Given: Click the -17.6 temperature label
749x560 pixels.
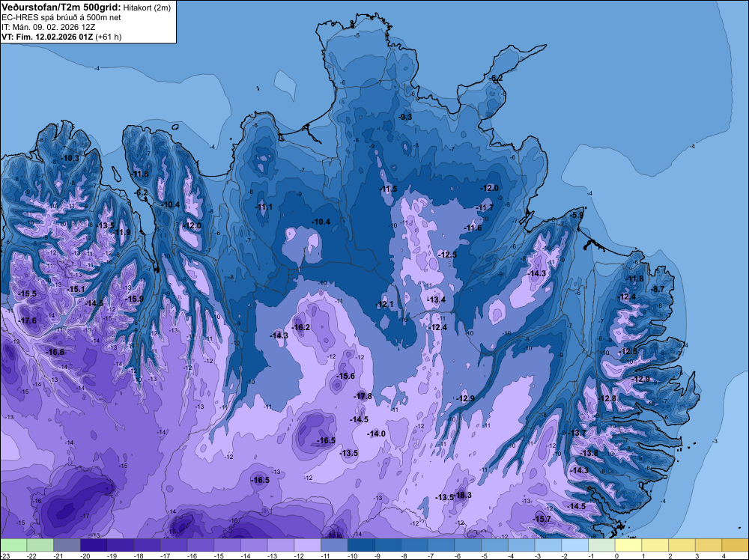Looking at the screenshot, I should click(x=27, y=321).
